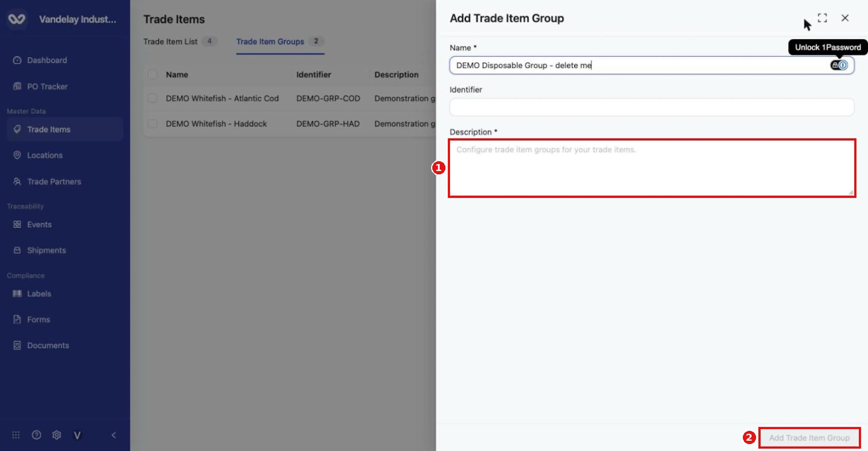Click the Identifier column header
The image size is (868, 451).
tap(314, 75)
